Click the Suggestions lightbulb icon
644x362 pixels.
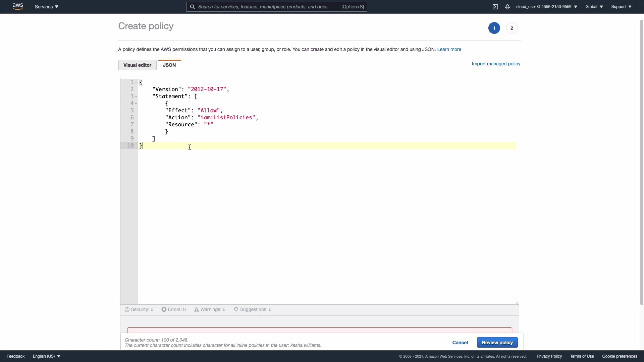point(236,310)
